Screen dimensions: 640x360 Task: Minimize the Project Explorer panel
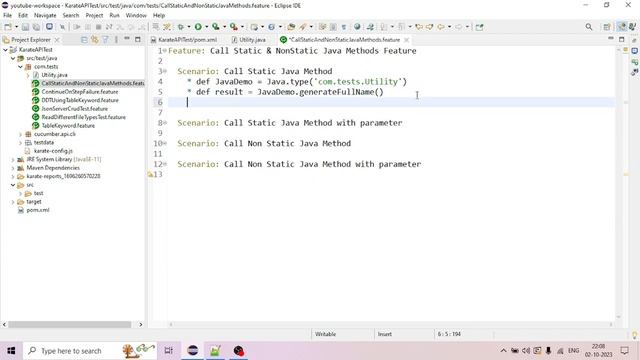127,39
